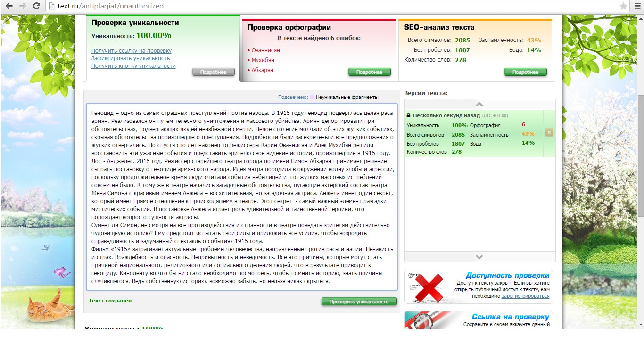Go forward with the browser forward arrow

click(x=22, y=6)
